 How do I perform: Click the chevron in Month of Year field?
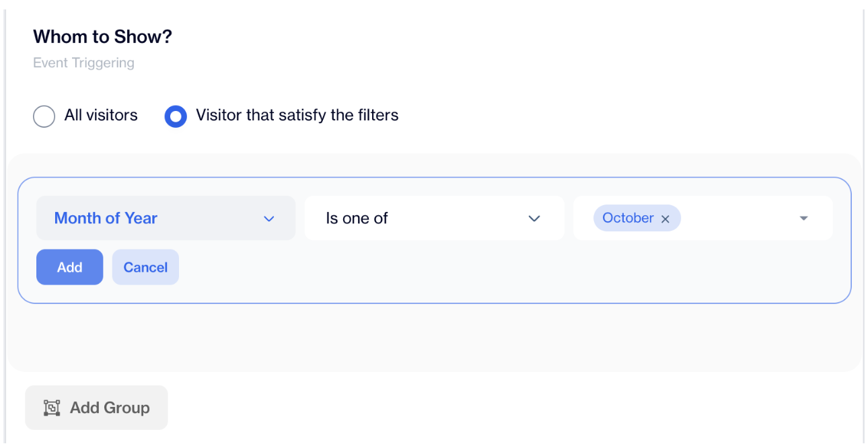pos(269,219)
